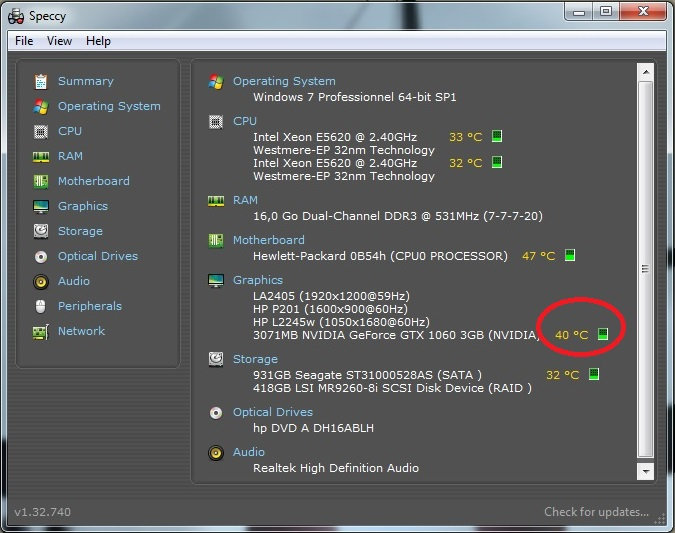
Task: Click the Audio heading link in main panel
Action: (x=249, y=452)
